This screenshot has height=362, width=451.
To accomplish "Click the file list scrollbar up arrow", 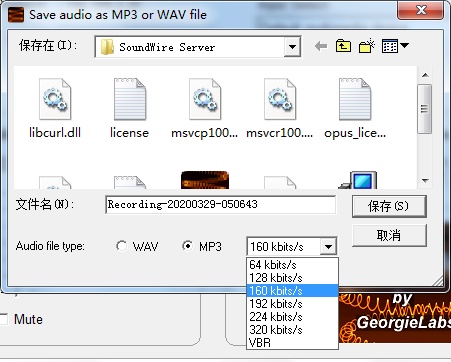I will point(425,75).
